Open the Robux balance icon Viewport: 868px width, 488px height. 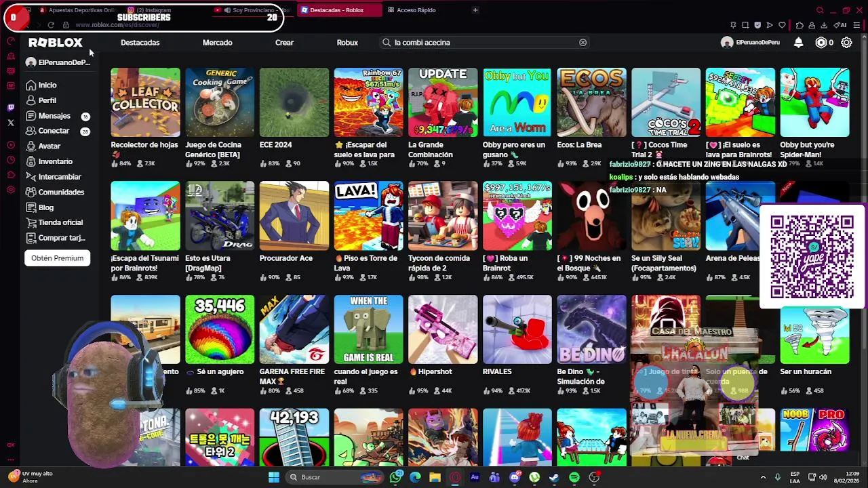(821, 43)
